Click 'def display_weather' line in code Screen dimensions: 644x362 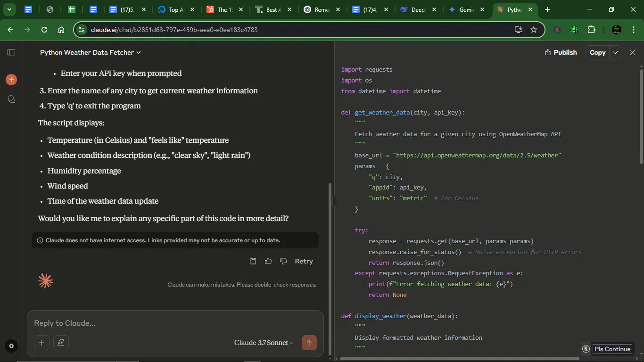tap(399, 316)
